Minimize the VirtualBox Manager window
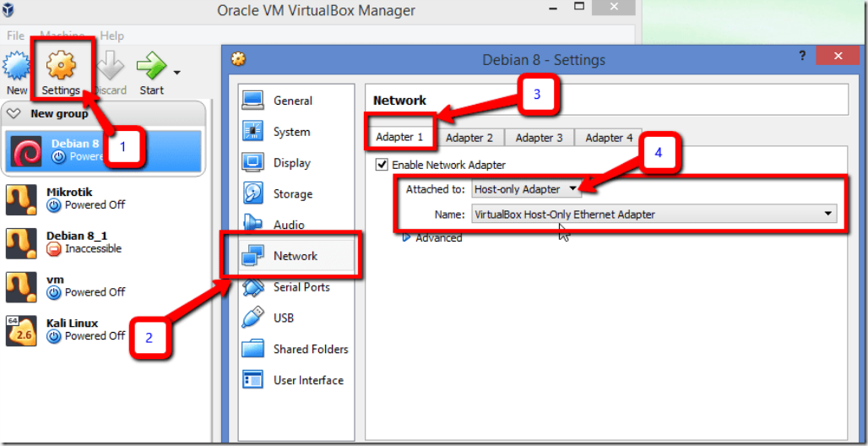Image resolution: width=868 pixels, height=446 pixels. 554,8
